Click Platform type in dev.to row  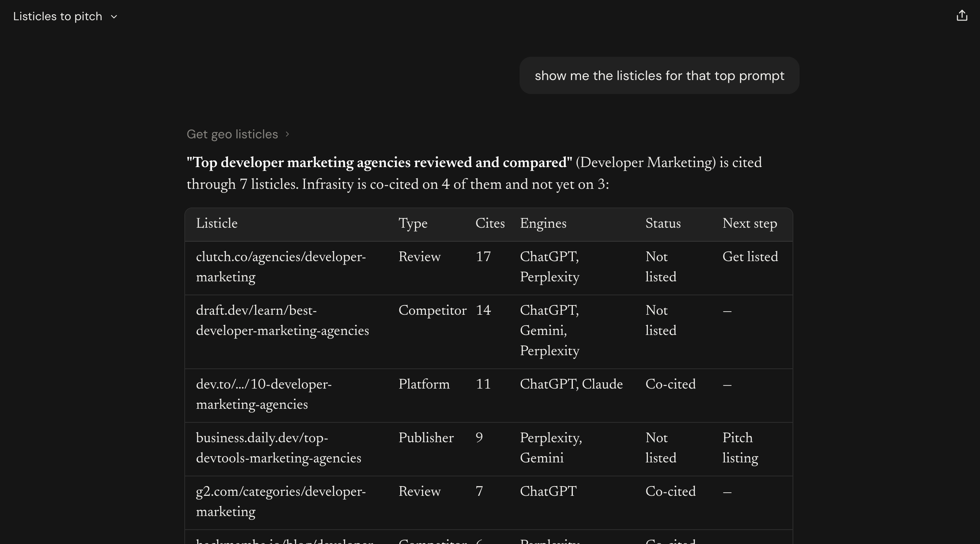(x=424, y=384)
